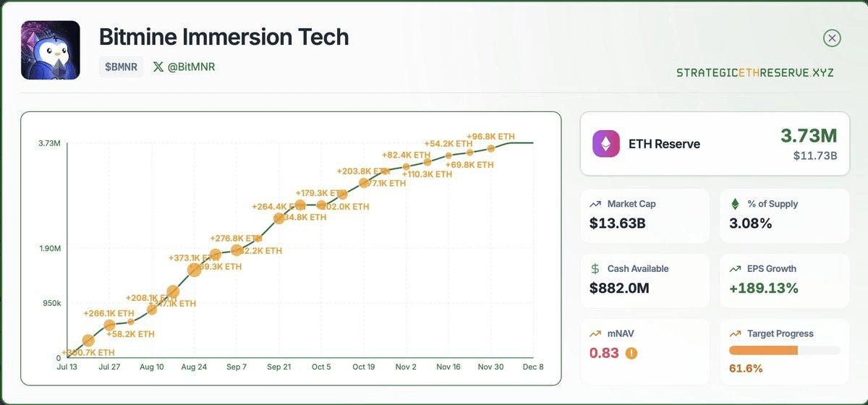Click the mNAV trend icon

click(x=595, y=333)
